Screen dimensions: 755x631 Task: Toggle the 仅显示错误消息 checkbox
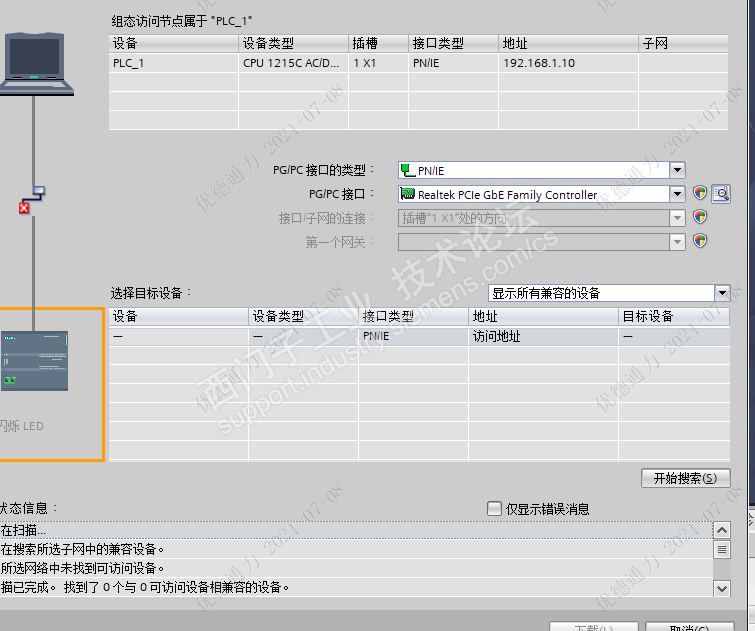(494, 509)
